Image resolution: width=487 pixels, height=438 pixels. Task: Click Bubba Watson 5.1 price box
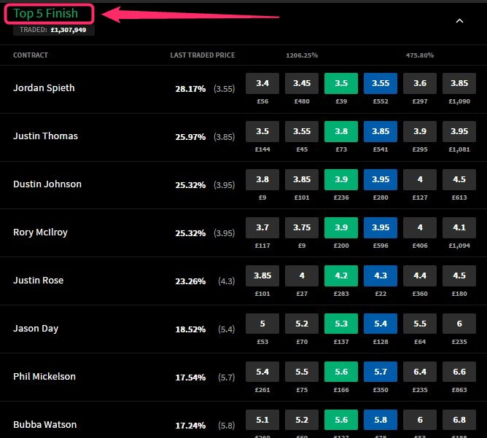[262, 420]
